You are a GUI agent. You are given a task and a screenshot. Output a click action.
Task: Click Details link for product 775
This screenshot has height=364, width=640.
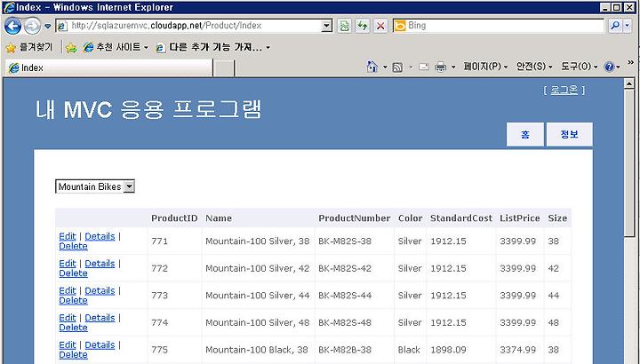pos(100,344)
